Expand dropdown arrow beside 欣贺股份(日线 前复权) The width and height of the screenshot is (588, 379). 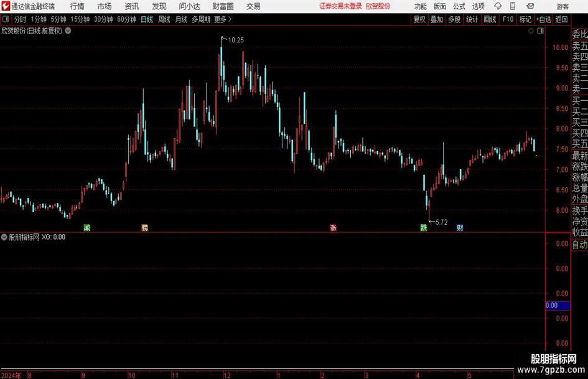coord(68,30)
